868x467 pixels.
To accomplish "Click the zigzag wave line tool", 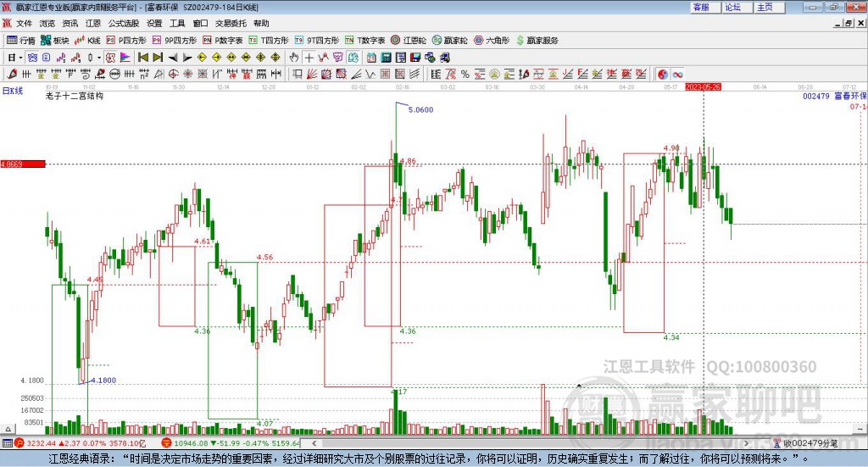I will [370, 74].
